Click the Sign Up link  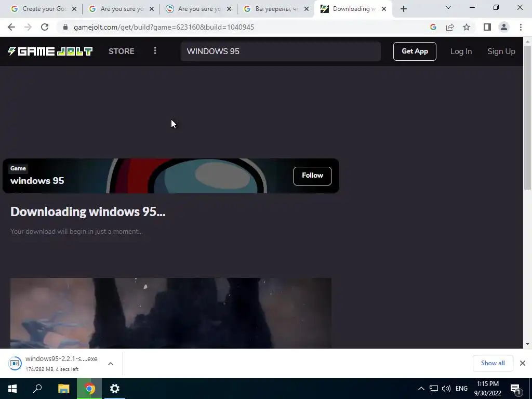pos(501,51)
